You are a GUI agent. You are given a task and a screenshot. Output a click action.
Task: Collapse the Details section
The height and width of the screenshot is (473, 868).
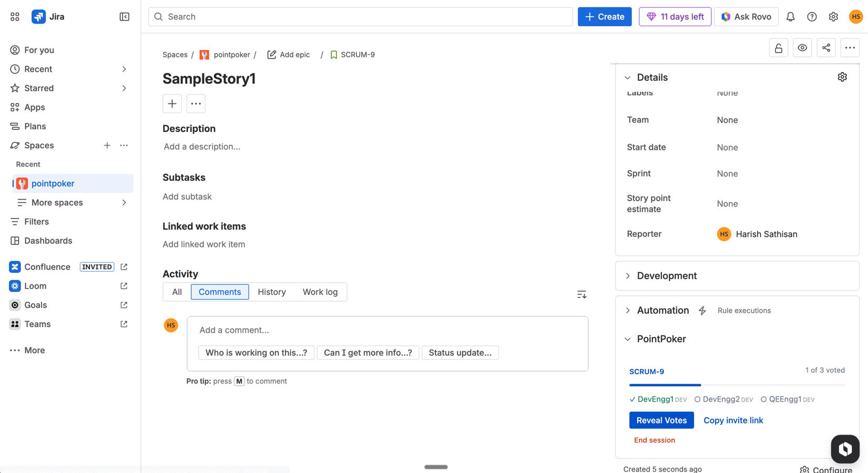click(627, 77)
